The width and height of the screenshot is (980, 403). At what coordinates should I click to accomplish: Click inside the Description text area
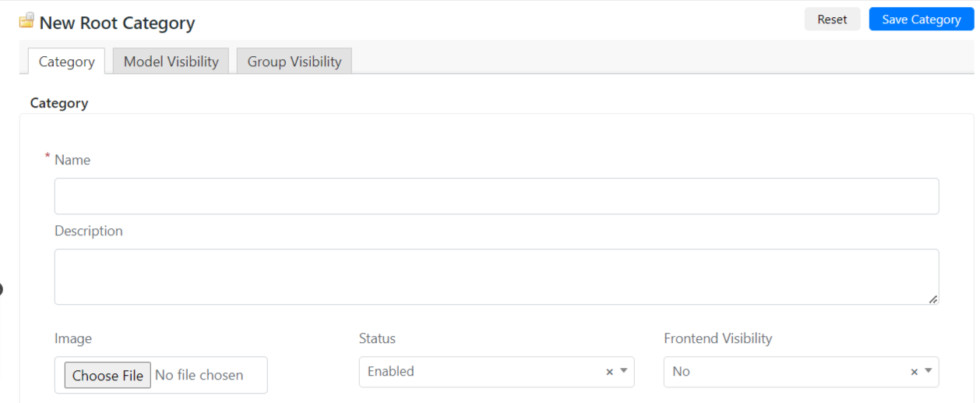click(x=496, y=277)
